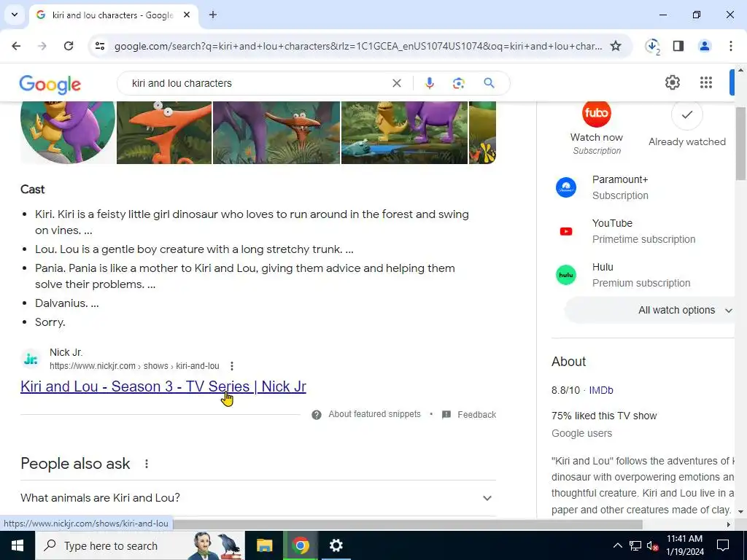Image resolution: width=747 pixels, height=560 pixels.
Task: Submit search with magnifier icon
Action: pos(489,83)
